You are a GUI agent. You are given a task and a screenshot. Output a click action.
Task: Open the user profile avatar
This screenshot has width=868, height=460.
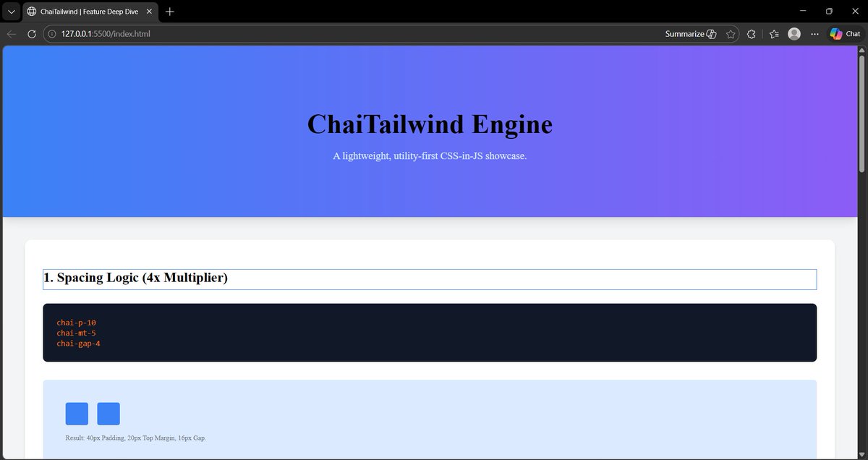point(794,34)
